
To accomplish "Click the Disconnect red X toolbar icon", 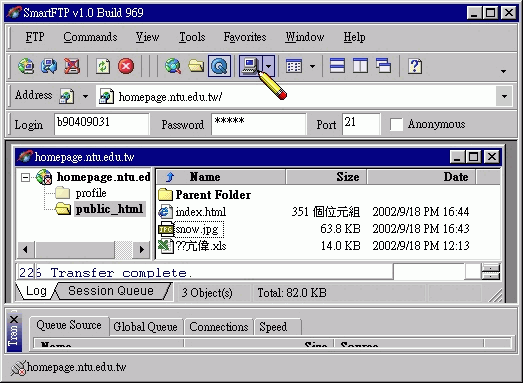I will click(72, 66).
